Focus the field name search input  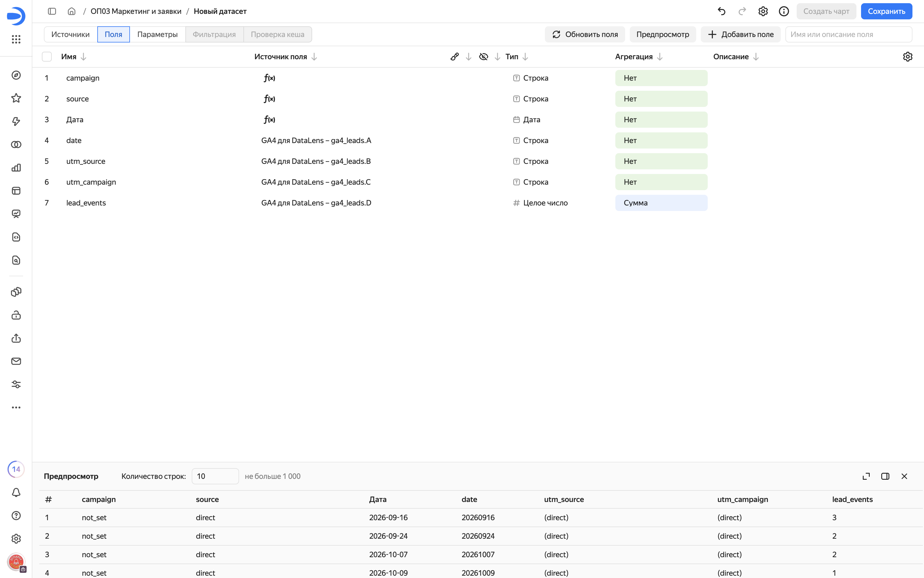click(x=848, y=34)
